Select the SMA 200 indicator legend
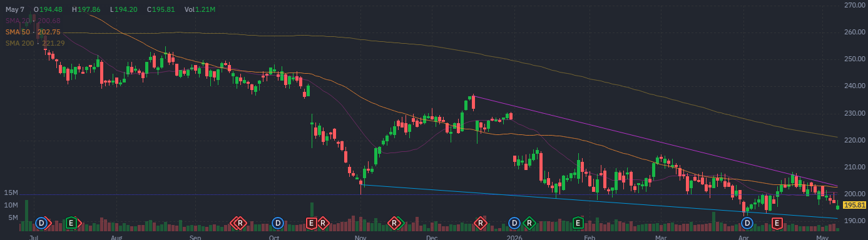The height and width of the screenshot is (240, 868). coord(36,43)
